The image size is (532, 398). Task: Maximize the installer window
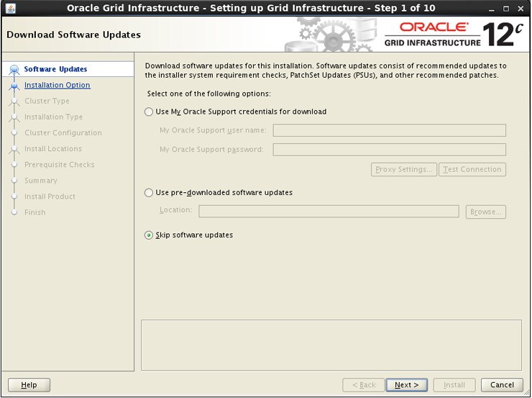tap(506, 9)
